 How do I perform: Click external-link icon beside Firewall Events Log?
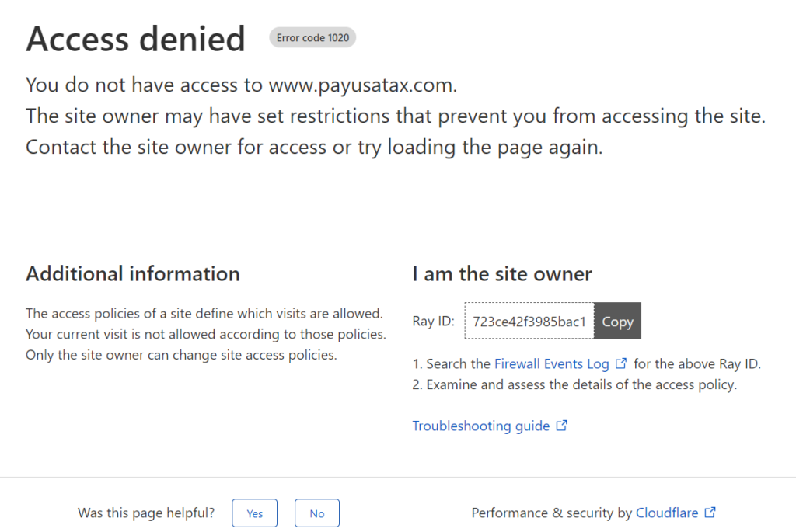pos(620,363)
